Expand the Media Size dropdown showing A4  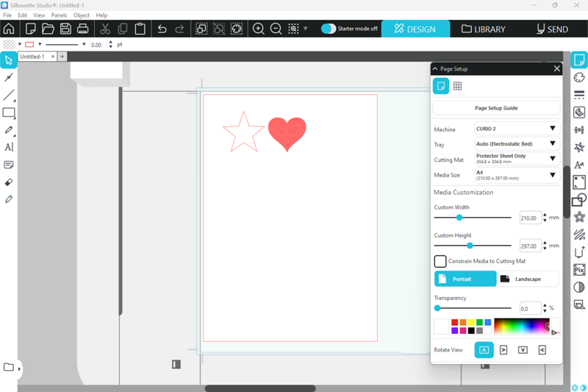(517, 175)
